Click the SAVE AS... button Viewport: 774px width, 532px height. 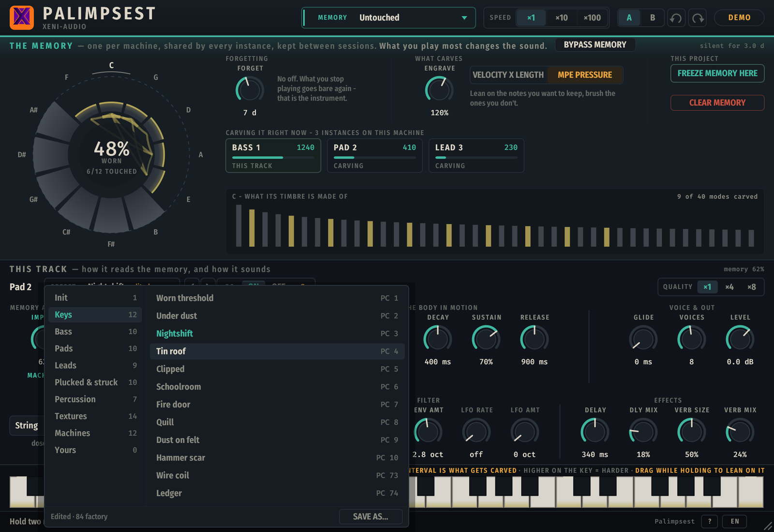tap(371, 517)
